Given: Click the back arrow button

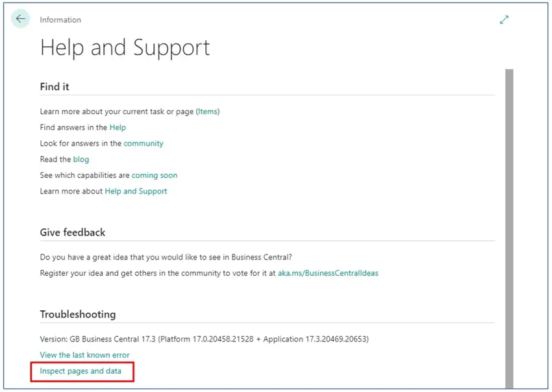Looking at the screenshot, I should tap(20, 19).
